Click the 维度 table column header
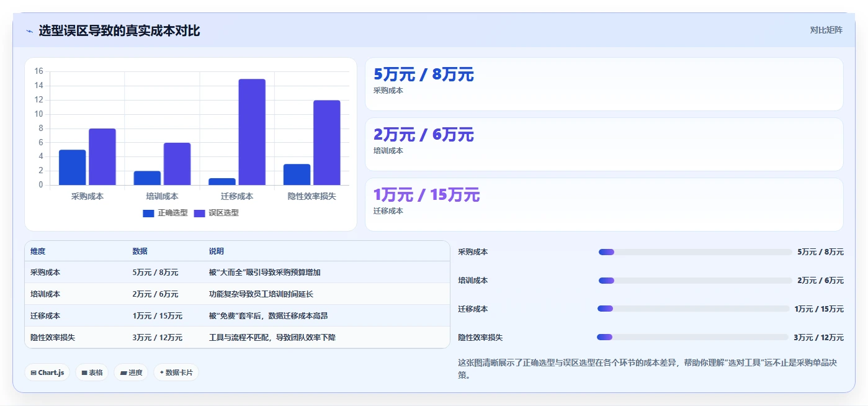Image resolution: width=868 pixels, height=406 pixels. coord(38,251)
